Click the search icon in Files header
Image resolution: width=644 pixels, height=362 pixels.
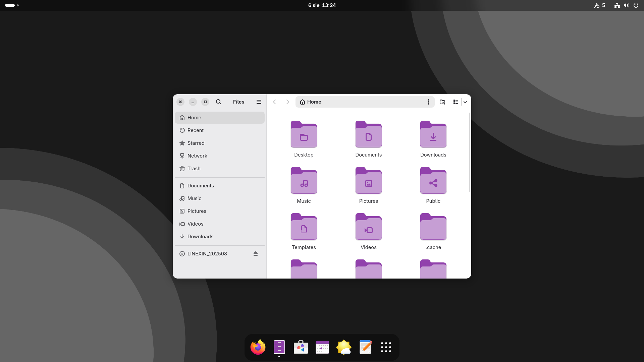[x=218, y=102]
